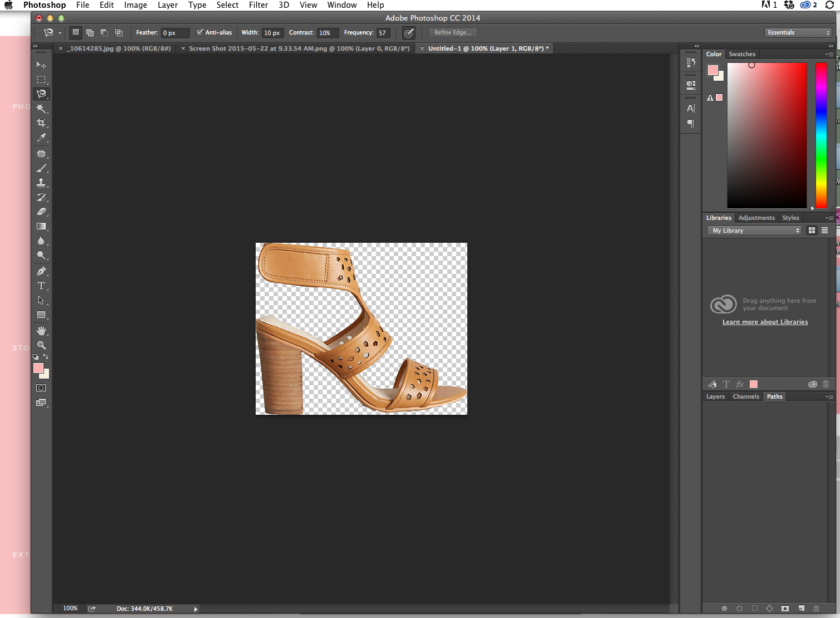Image resolution: width=840 pixels, height=618 pixels.
Task: Click the Refine Edge button
Action: 453,32
